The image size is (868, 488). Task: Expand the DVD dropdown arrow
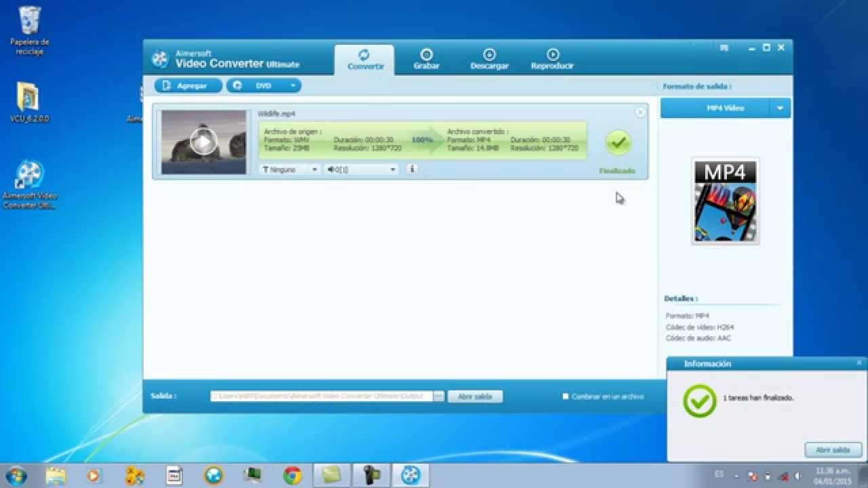coord(294,86)
